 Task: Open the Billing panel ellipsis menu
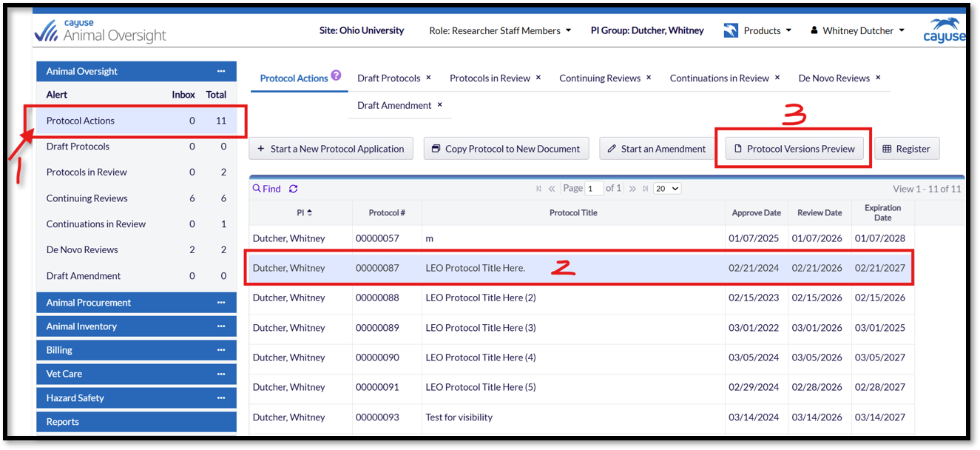coord(221,350)
